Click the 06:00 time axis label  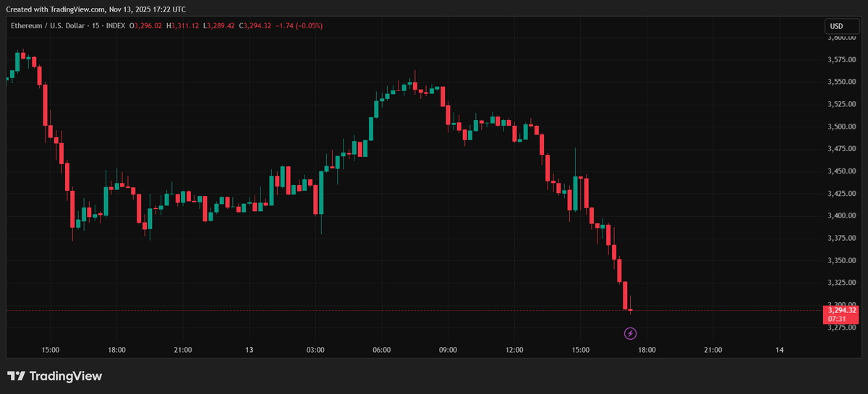[x=382, y=350]
